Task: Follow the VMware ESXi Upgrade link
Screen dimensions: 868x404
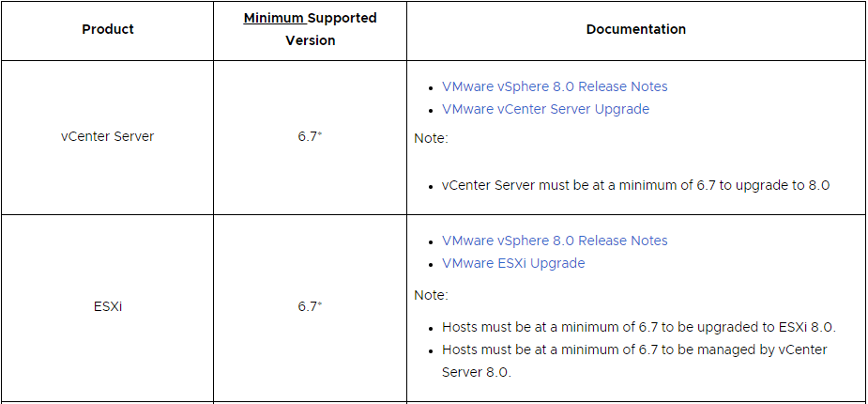Action: [513, 263]
